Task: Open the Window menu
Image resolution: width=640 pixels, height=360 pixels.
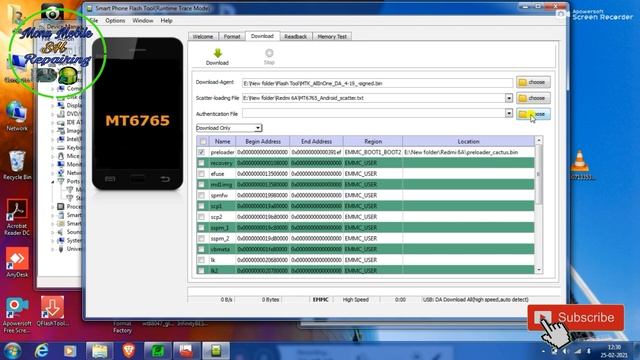Action: tap(143, 20)
